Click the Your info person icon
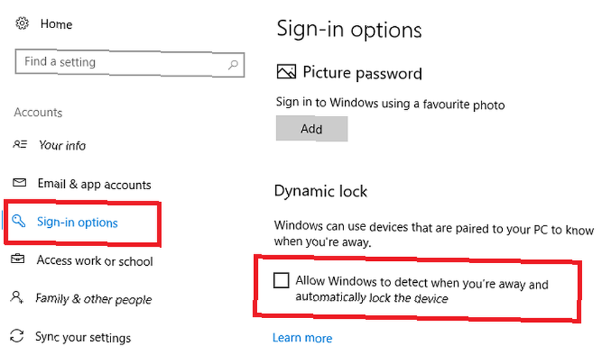The width and height of the screenshot is (611, 364). (20, 144)
